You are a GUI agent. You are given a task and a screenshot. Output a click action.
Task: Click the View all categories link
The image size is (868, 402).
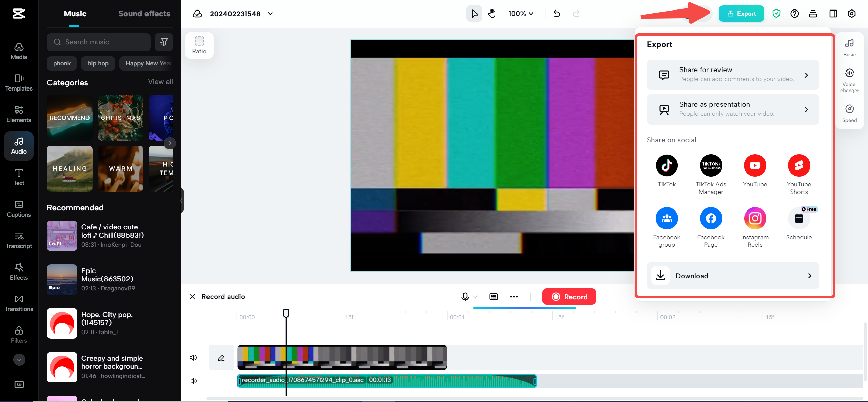click(160, 82)
